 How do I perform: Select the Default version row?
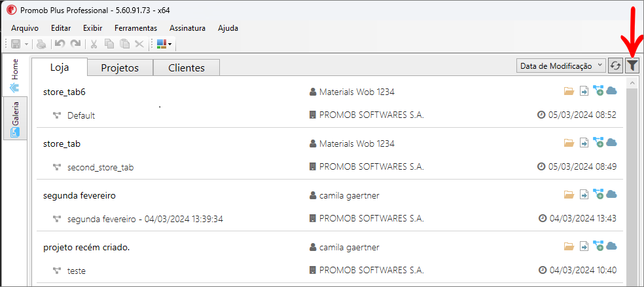pyautogui.click(x=81, y=115)
